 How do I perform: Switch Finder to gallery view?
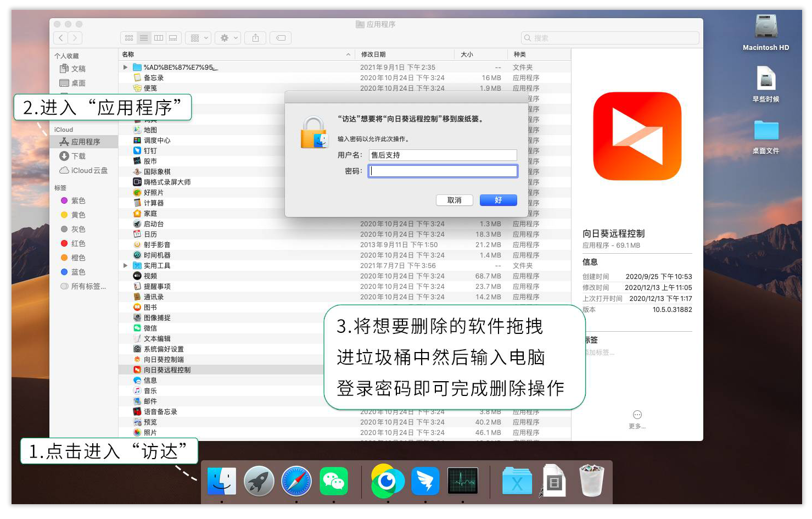tap(173, 38)
